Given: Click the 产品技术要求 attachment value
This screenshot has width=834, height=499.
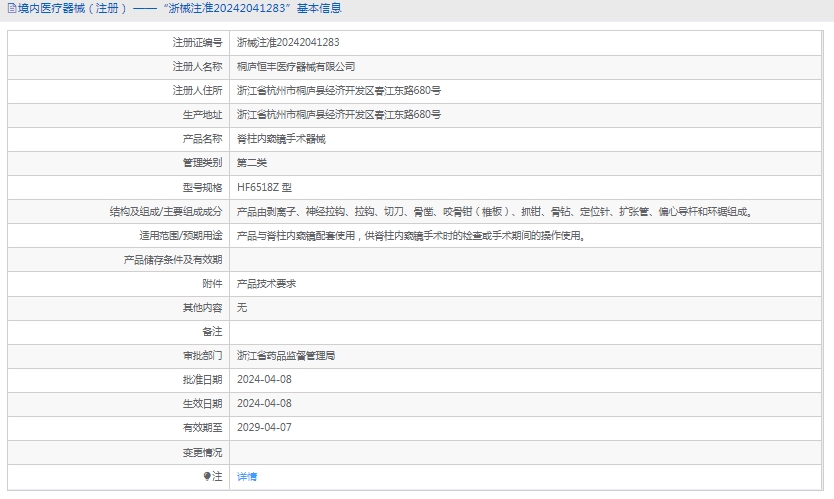Looking at the screenshot, I should (266, 284).
